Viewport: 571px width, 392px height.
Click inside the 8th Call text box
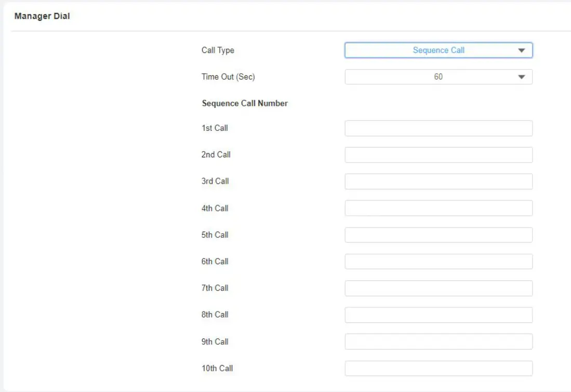[439, 315]
